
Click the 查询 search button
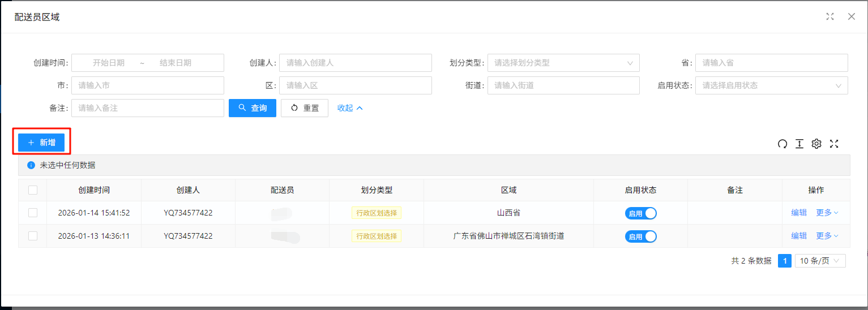click(252, 108)
